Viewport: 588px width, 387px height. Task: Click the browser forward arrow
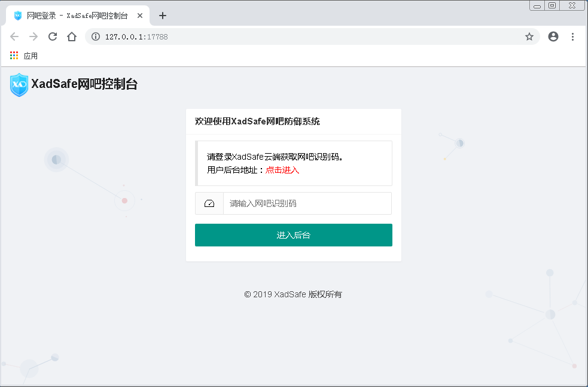(33, 36)
